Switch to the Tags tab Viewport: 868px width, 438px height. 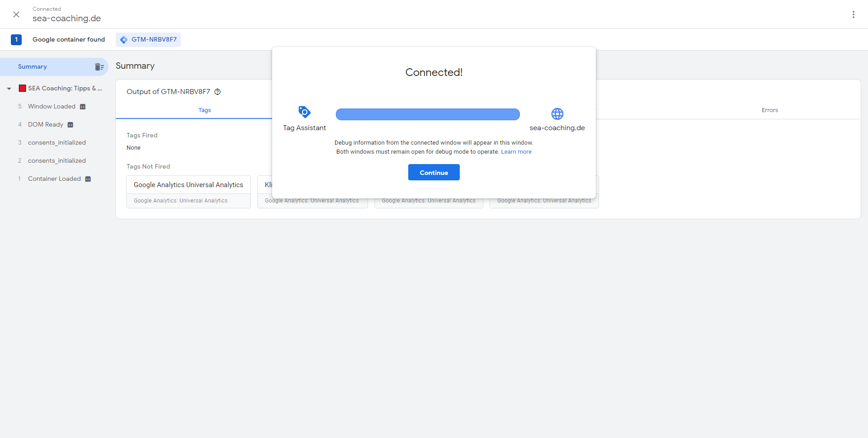click(205, 110)
